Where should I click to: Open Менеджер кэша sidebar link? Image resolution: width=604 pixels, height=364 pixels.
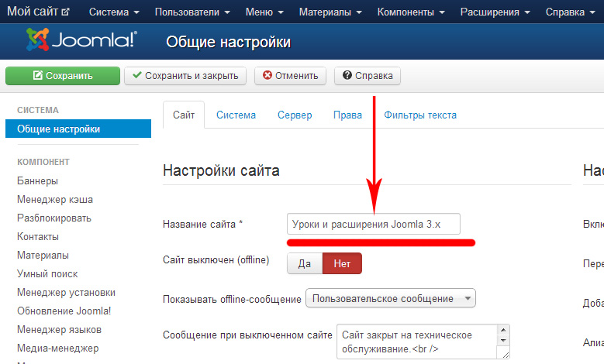tap(54, 199)
